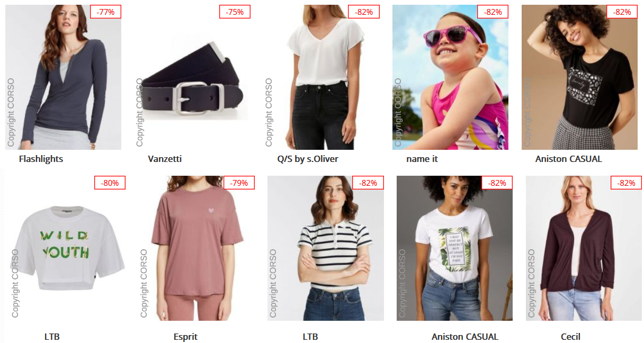The width and height of the screenshot is (644, 343).
Task: Click the Esprit brand name
Action: (185, 337)
